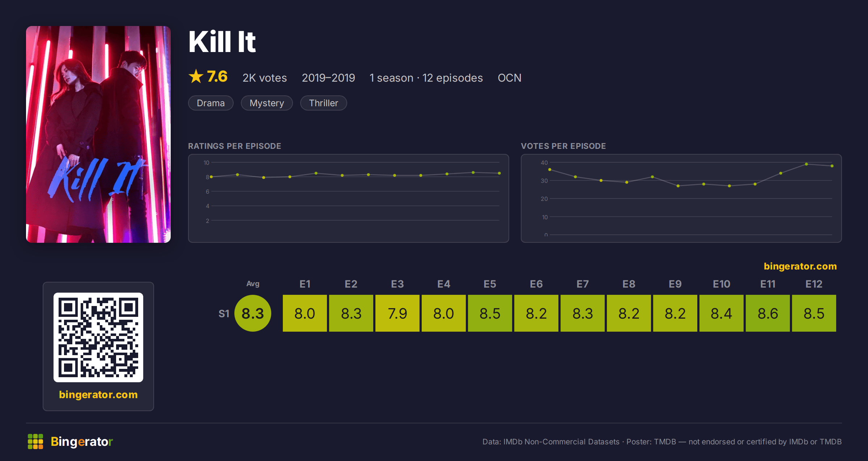Select the Drama genre tag

pyautogui.click(x=211, y=103)
